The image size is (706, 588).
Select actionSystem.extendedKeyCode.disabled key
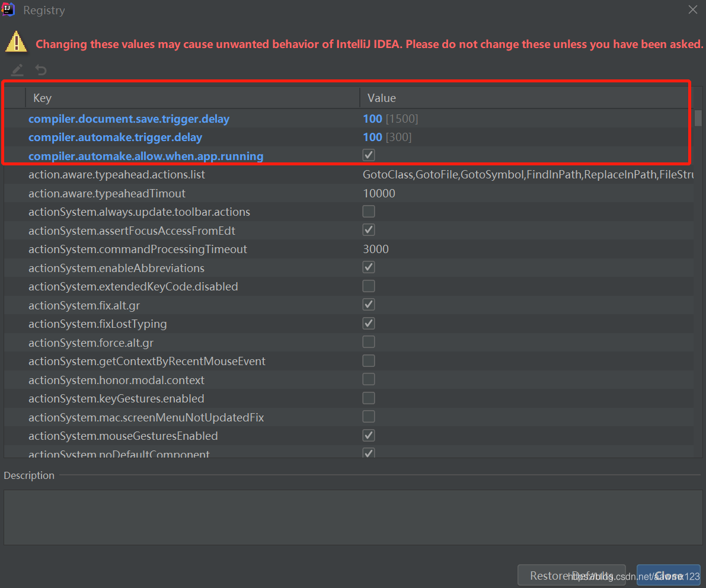(133, 287)
